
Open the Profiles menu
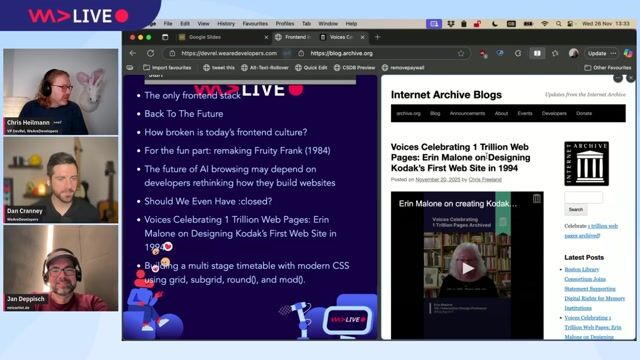point(284,24)
